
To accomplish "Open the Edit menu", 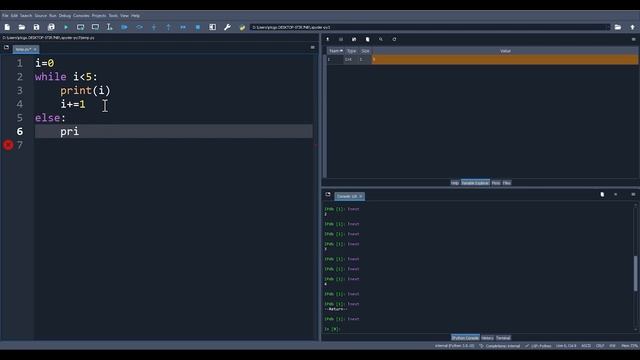I will point(14,16).
